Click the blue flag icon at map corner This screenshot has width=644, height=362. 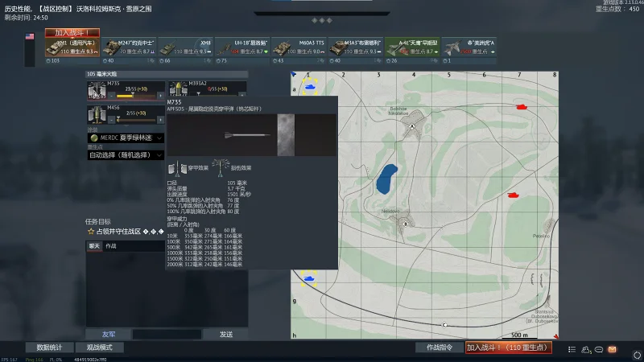293,74
